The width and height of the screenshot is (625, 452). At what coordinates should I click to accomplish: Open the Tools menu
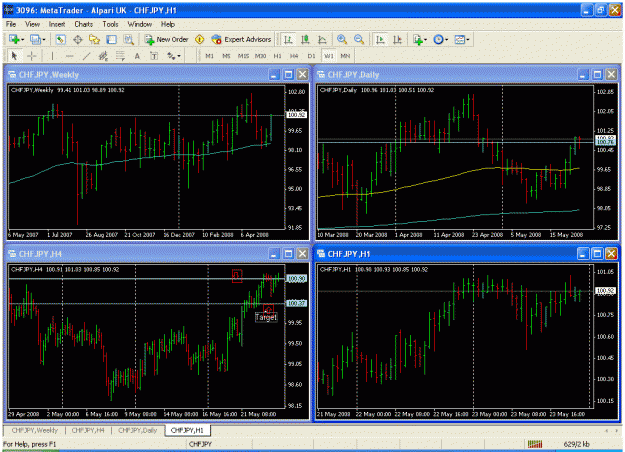coord(110,24)
